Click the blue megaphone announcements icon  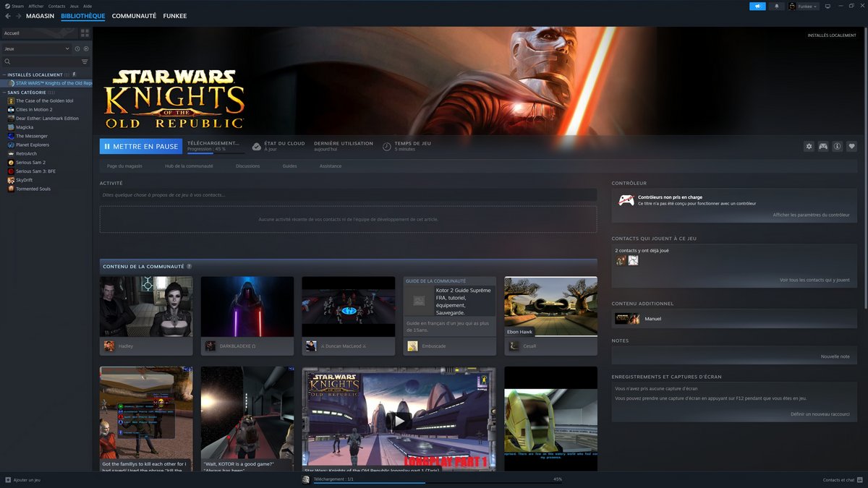tap(757, 6)
